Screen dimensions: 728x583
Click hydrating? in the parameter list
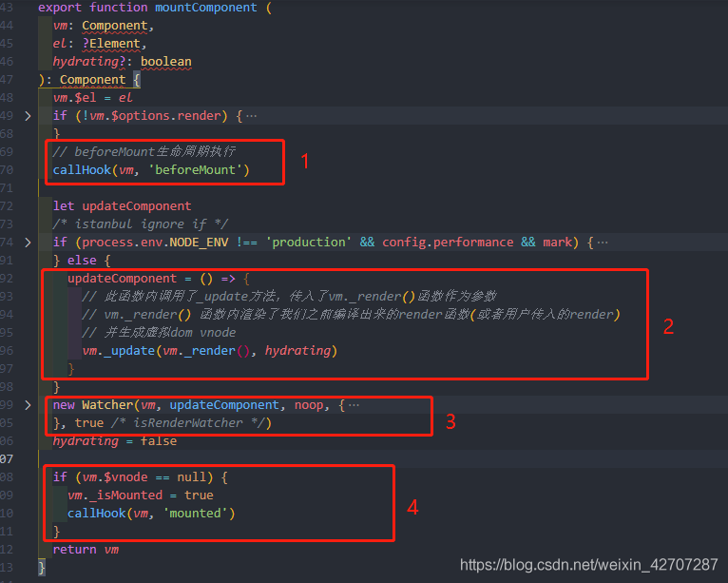tap(89, 62)
